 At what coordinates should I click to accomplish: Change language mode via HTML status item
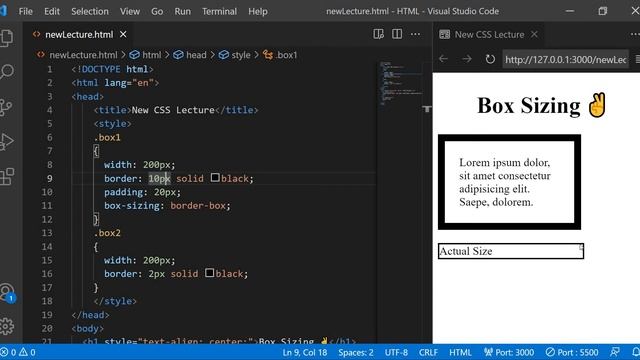[460, 352]
